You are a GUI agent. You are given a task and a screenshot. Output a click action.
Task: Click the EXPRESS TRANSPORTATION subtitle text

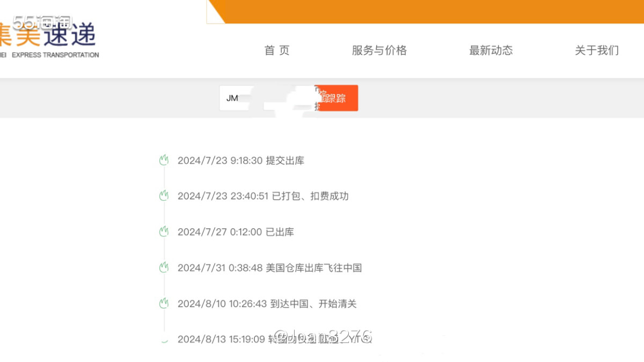point(55,55)
